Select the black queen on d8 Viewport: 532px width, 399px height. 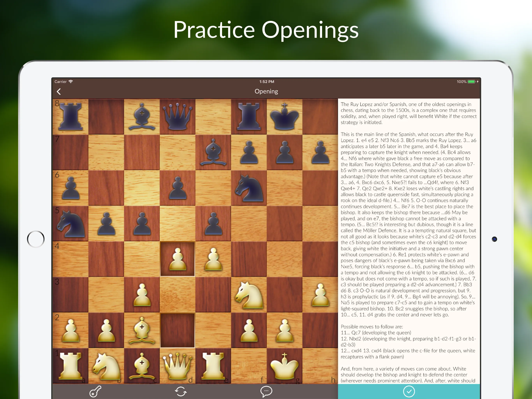(x=177, y=117)
